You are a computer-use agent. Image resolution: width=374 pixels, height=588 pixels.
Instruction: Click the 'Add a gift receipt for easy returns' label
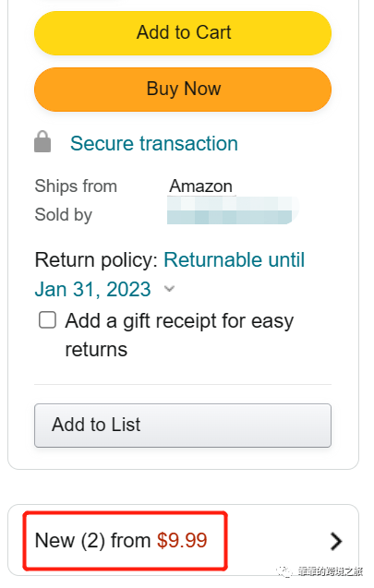click(x=179, y=335)
